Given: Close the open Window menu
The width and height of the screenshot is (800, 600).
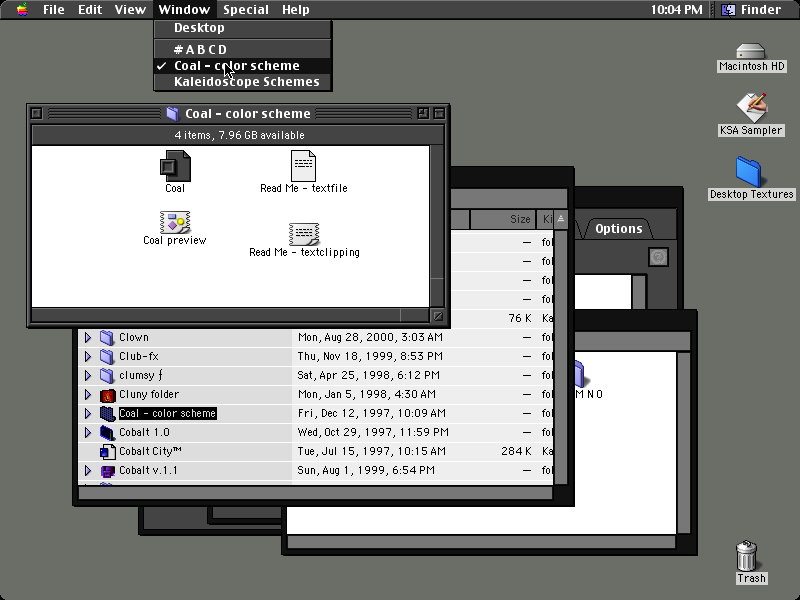Looking at the screenshot, I should click(x=184, y=10).
